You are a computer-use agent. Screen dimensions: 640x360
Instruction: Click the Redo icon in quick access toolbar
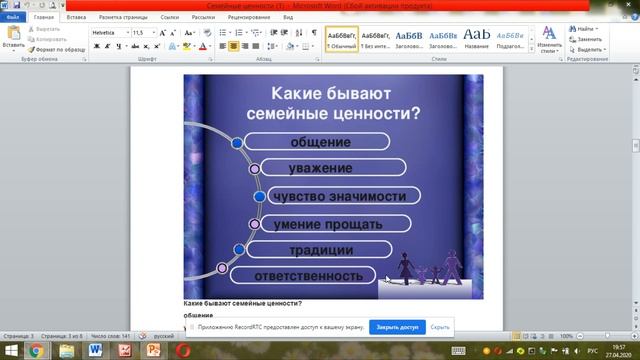tap(42, 5)
